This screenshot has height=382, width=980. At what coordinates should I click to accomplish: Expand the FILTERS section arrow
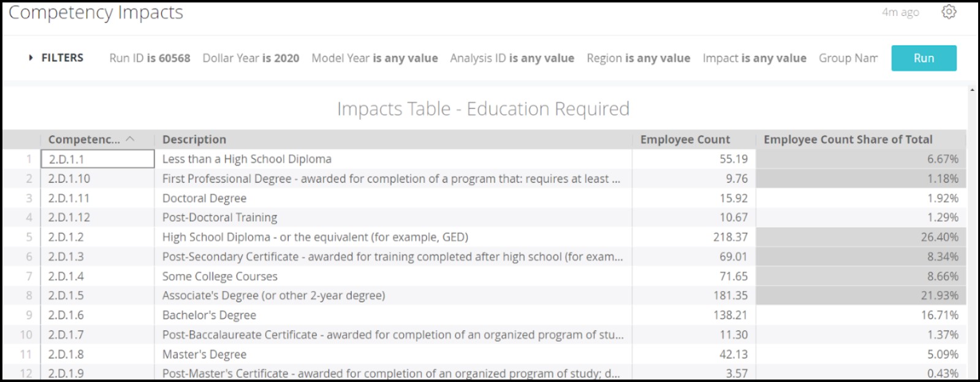31,58
